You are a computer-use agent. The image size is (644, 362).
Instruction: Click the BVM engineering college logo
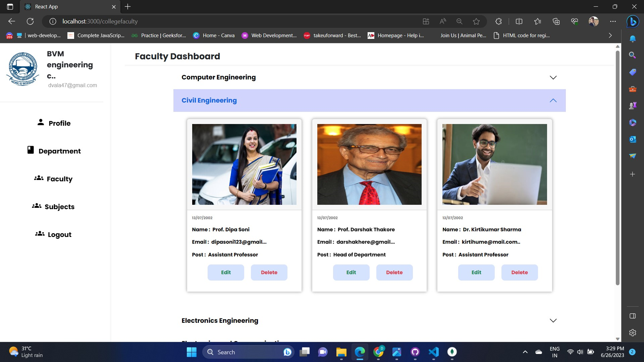coord(23,69)
